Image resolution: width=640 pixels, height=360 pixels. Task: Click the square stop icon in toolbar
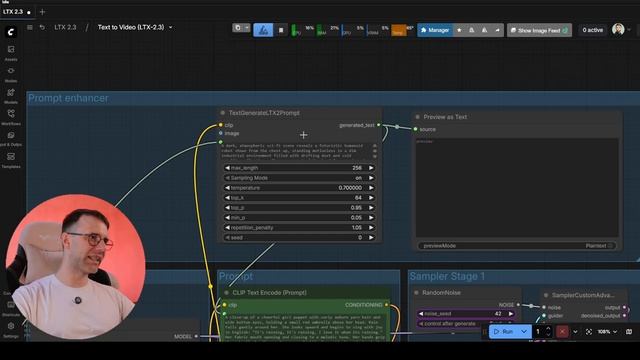point(281,30)
